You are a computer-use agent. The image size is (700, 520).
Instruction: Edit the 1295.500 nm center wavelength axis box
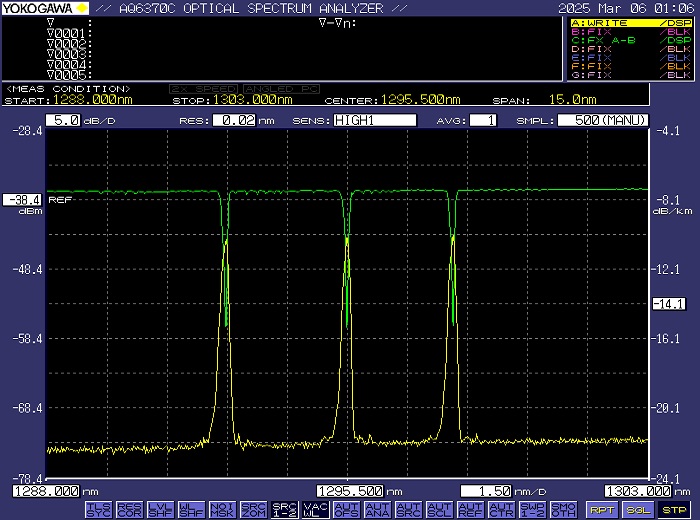pos(350,491)
